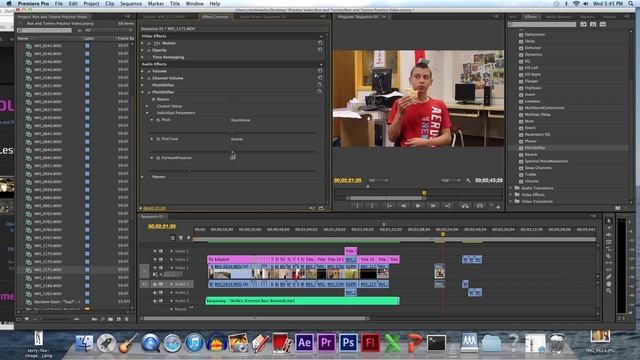The height and width of the screenshot is (360, 640).
Task: Select the Pen tool
Action: [x=609, y=277]
